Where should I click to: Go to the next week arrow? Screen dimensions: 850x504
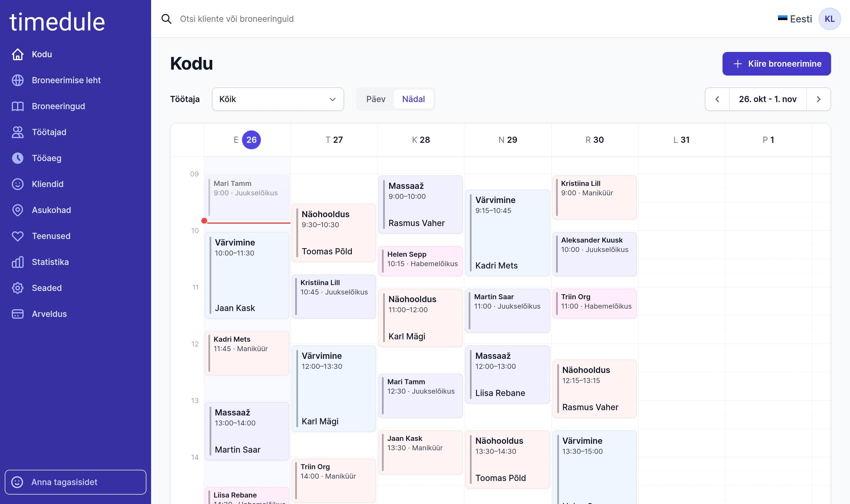click(x=818, y=99)
